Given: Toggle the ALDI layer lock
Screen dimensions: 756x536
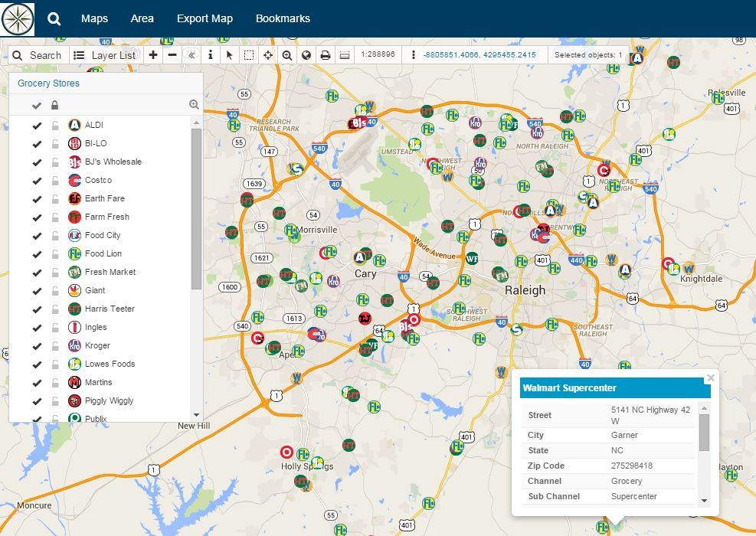Looking at the screenshot, I should 55,126.
